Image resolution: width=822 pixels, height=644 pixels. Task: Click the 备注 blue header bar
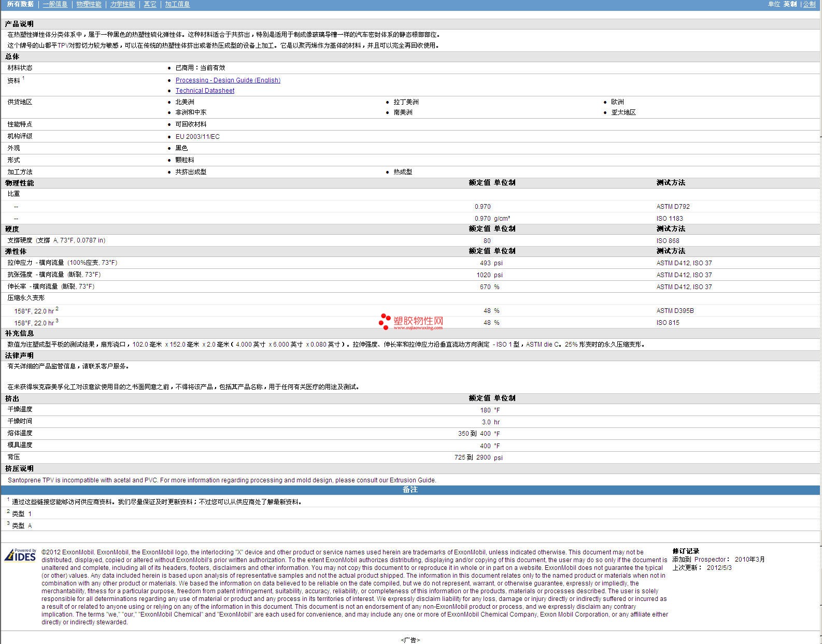(410, 490)
